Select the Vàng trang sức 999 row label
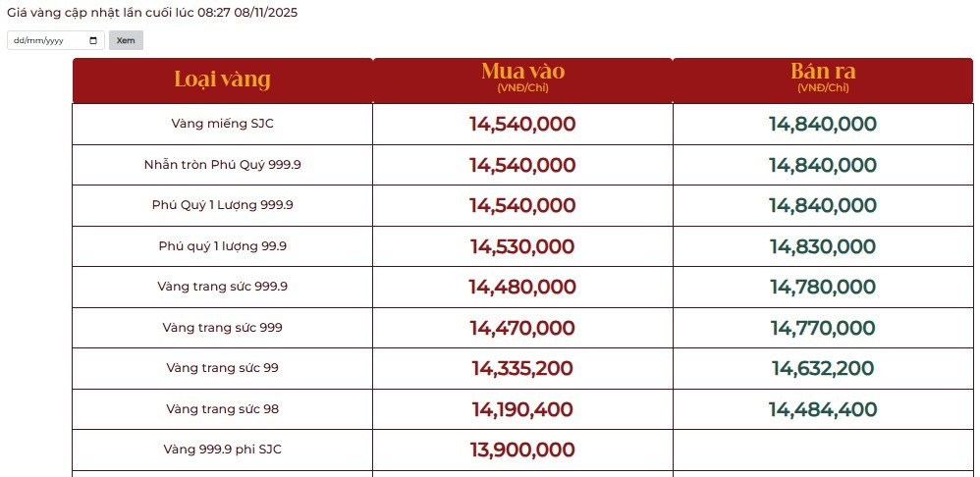 pyautogui.click(x=222, y=328)
